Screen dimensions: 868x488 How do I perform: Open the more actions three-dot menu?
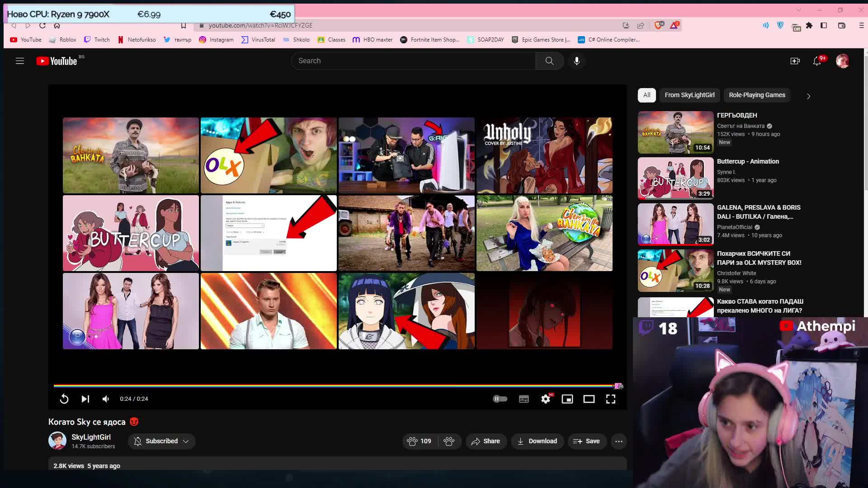click(x=619, y=441)
